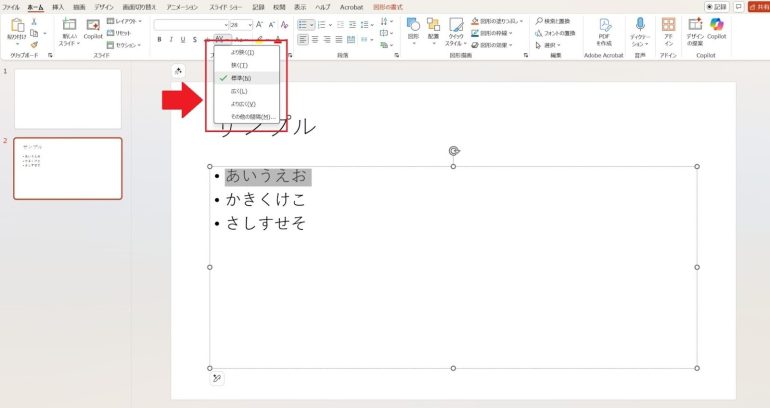Select the checked 標準 spacing option
Viewport: 770px width, 408px height.
[242, 78]
